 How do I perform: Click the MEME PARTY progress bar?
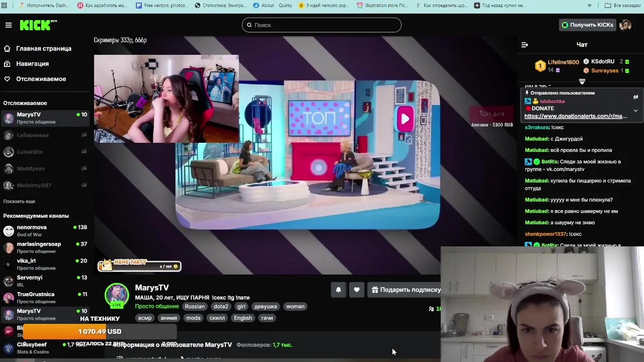click(x=139, y=265)
